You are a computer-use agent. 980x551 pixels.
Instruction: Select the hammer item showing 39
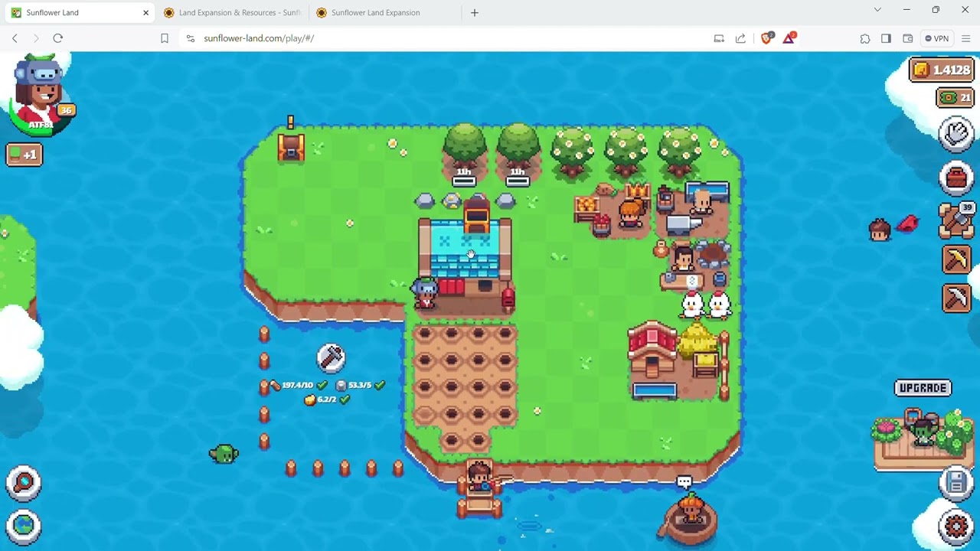pyautogui.click(x=956, y=220)
